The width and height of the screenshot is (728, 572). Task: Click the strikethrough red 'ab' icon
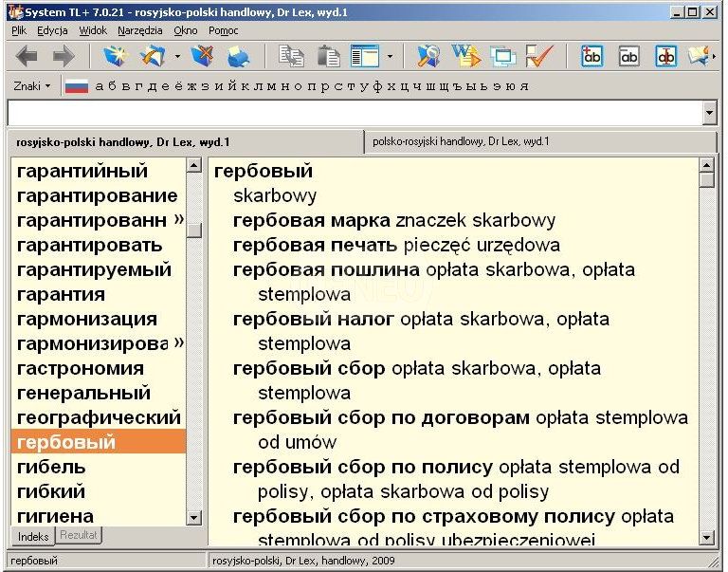coord(666,57)
